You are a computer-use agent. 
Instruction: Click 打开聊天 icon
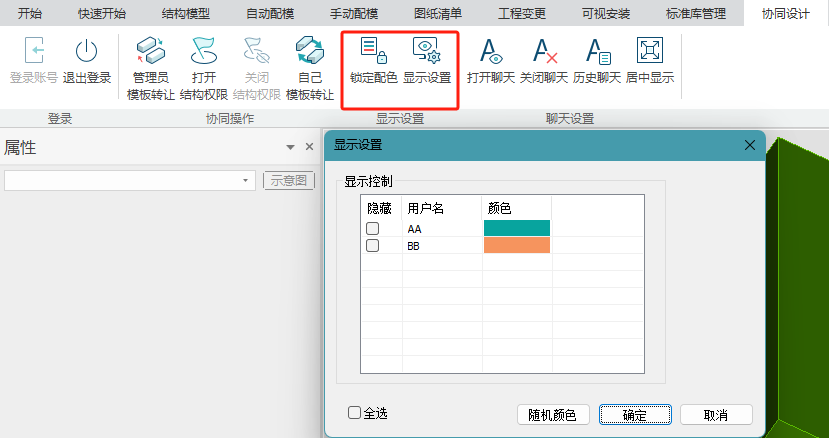491,51
